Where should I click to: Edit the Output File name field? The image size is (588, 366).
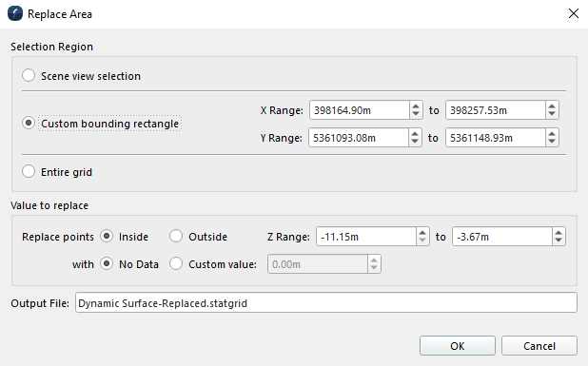326,302
